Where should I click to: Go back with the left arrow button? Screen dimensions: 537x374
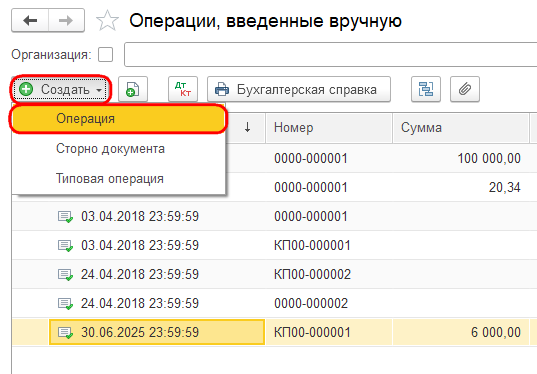pos(30,21)
